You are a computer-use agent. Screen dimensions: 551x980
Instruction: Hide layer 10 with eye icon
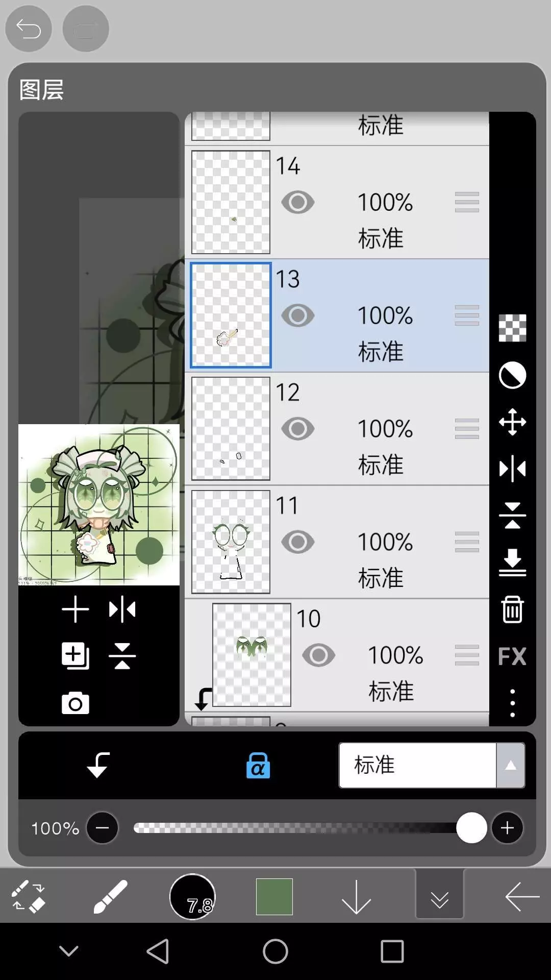[x=319, y=655]
